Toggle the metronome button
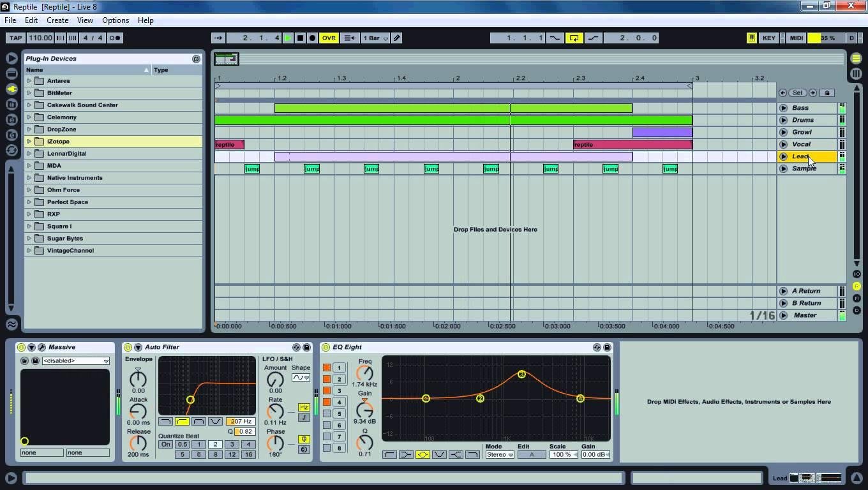 point(116,38)
